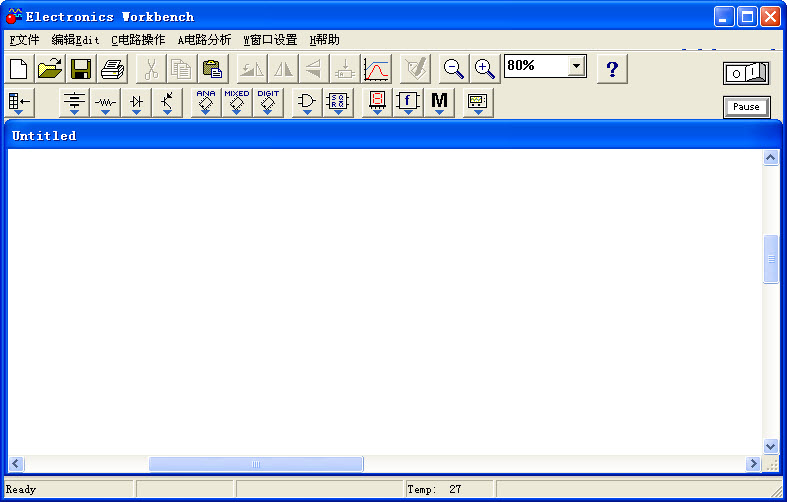Open Help via question mark icon

[612, 69]
